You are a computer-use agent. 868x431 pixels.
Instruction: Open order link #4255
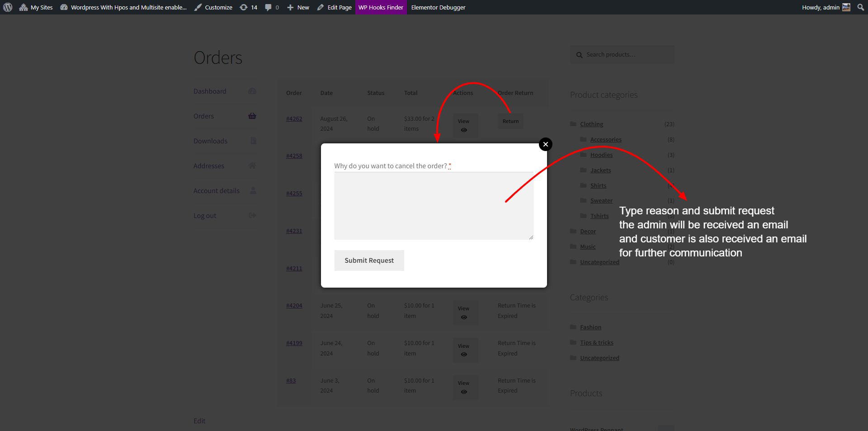tap(294, 194)
